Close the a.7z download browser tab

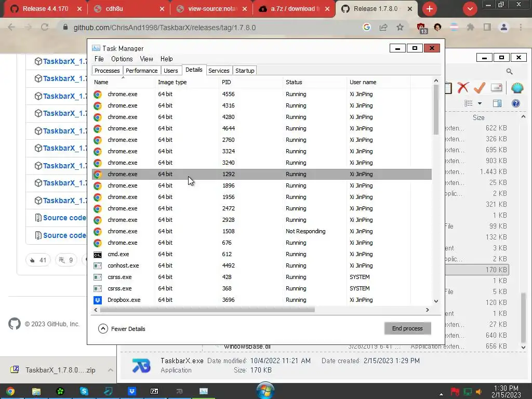click(327, 9)
